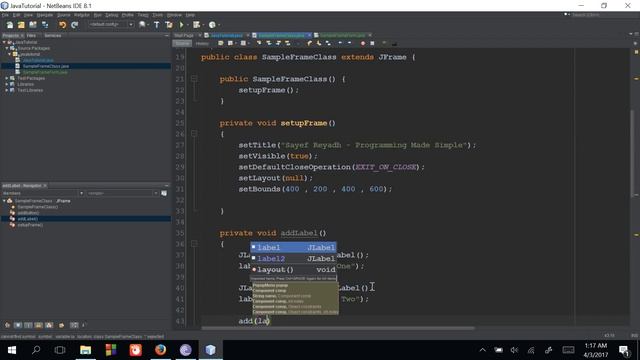640x360 pixels.
Task: Open the Source menu
Action: point(63,15)
